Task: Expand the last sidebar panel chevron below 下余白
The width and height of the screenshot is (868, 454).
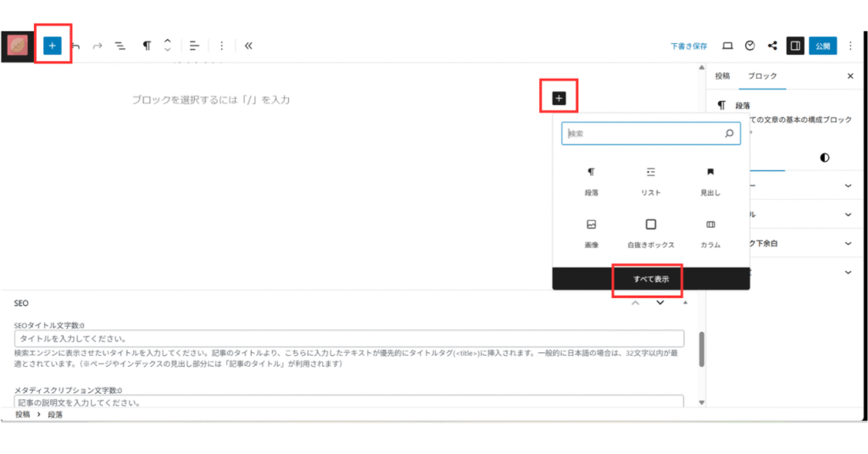Action: click(x=848, y=272)
